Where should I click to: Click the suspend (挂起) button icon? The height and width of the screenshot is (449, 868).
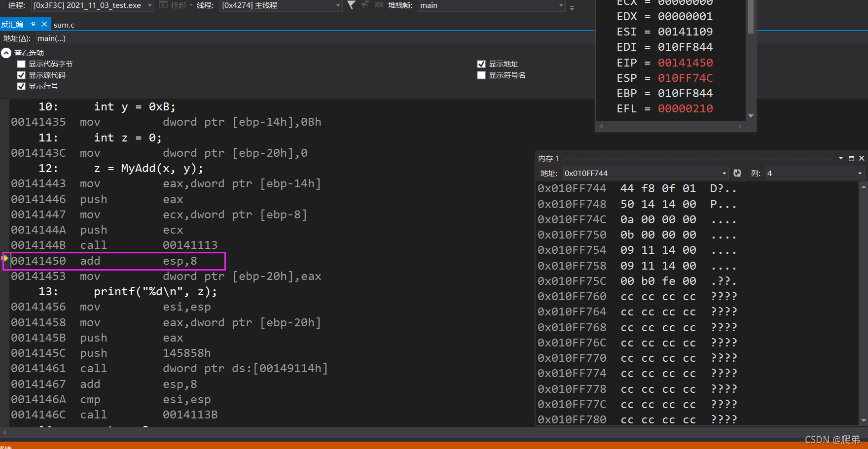[163, 5]
